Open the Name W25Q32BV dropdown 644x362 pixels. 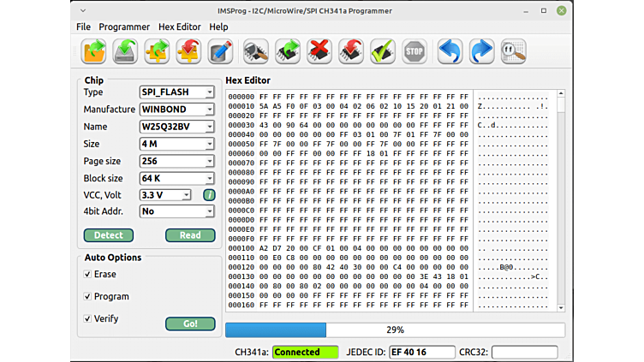click(176, 127)
